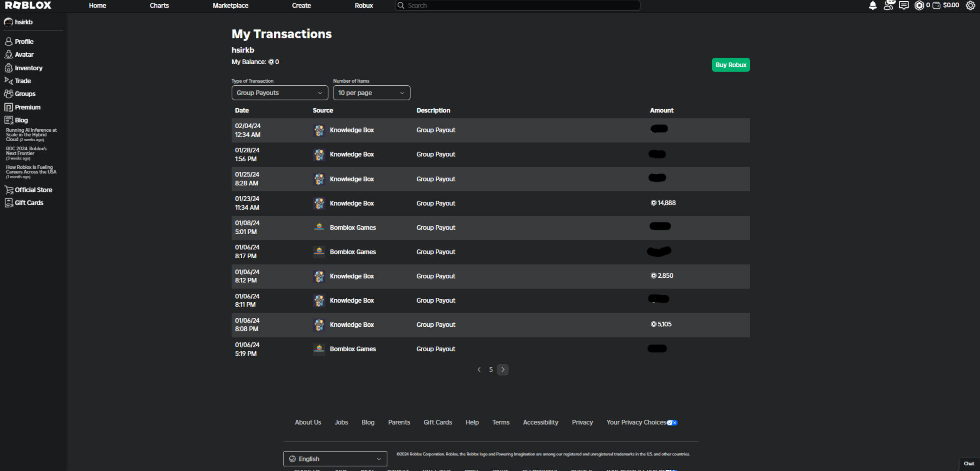
Task: Open the messages icon in top bar
Action: coord(904,5)
